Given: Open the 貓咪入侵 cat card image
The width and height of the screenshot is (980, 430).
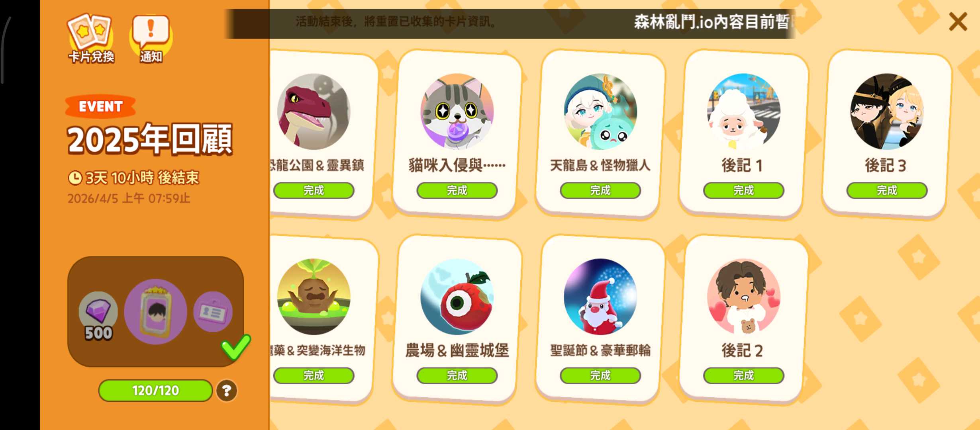Looking at the screenshot, I should click(x=457, y=111).
